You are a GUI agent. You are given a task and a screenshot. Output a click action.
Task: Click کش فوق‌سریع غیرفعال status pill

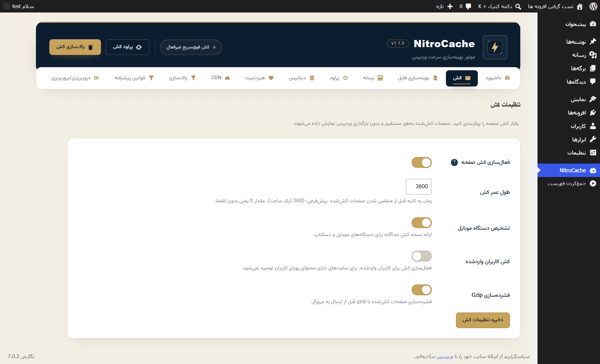pos(191,47)
